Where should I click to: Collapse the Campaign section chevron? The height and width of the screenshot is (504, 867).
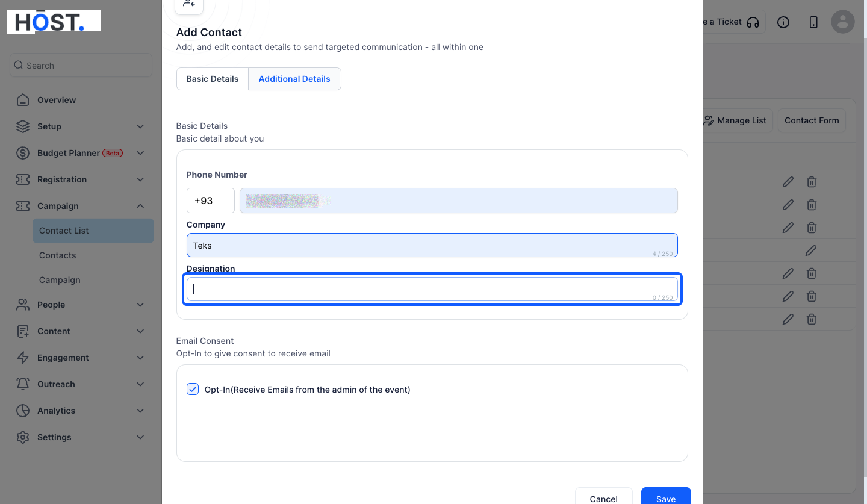tap(140, 206)
